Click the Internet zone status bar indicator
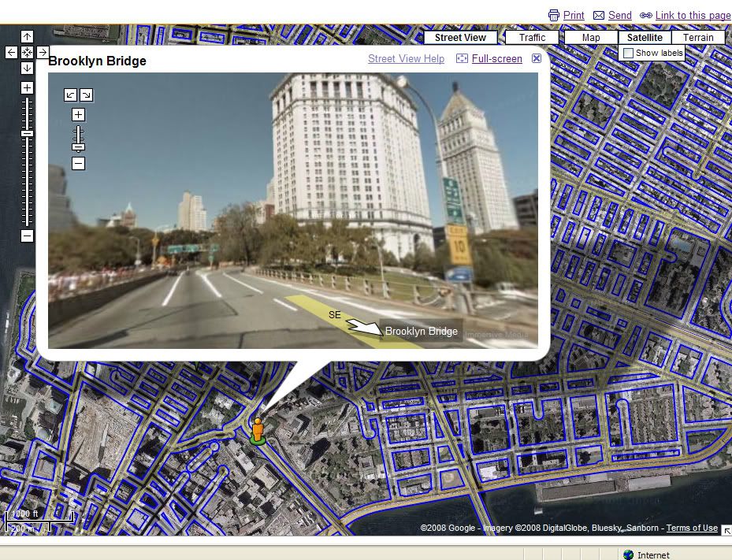732x560 pixels. pos(647,554)
